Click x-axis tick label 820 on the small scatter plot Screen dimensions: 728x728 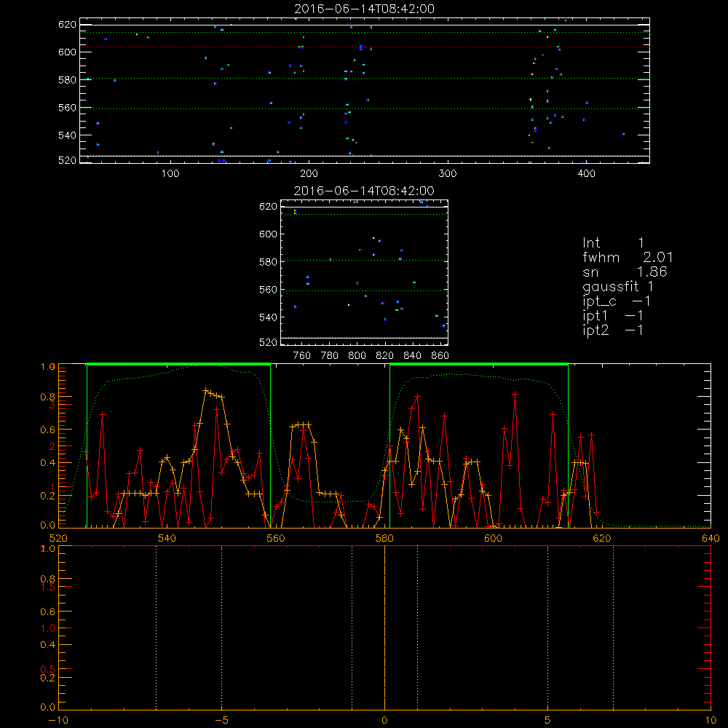tap(385, 356)
